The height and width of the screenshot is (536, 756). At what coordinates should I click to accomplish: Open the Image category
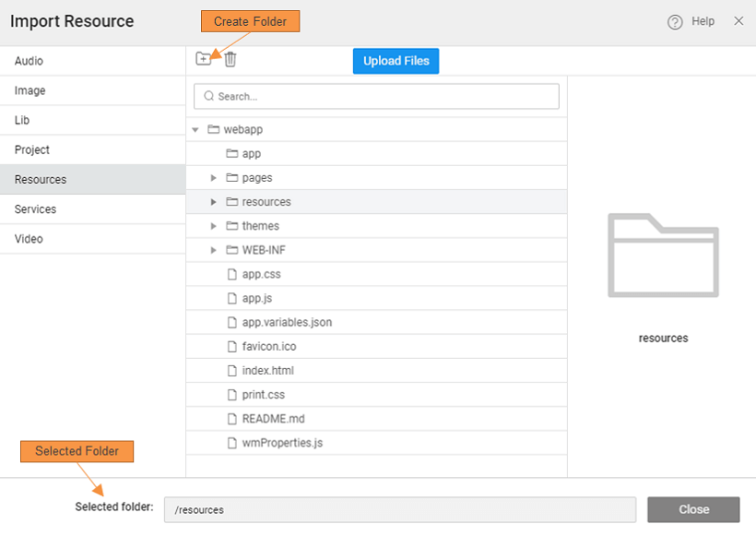coord(30,90)
